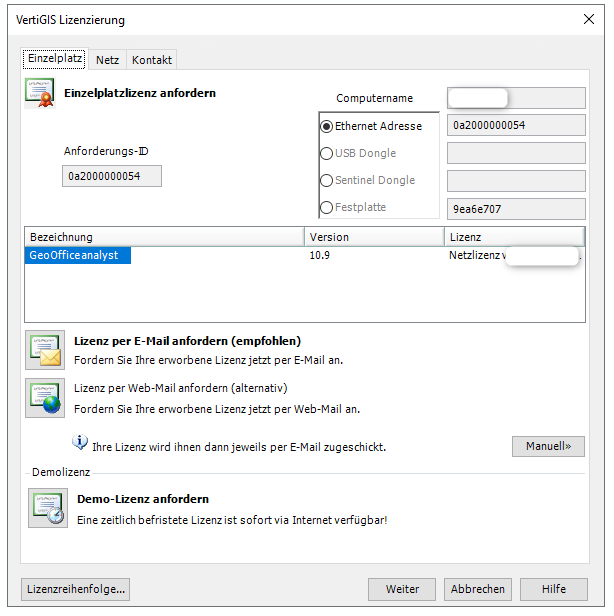Sort the list by Version column header

[x=374, y=237]
